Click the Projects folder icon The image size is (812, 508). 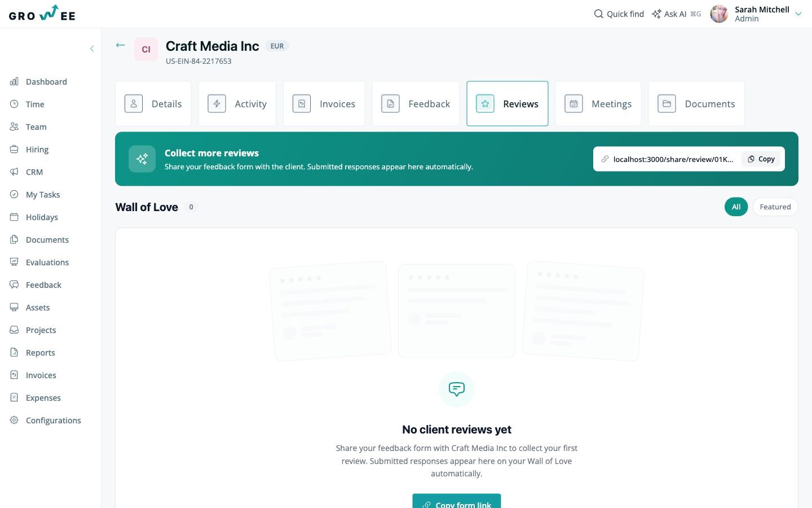(14, 330)
